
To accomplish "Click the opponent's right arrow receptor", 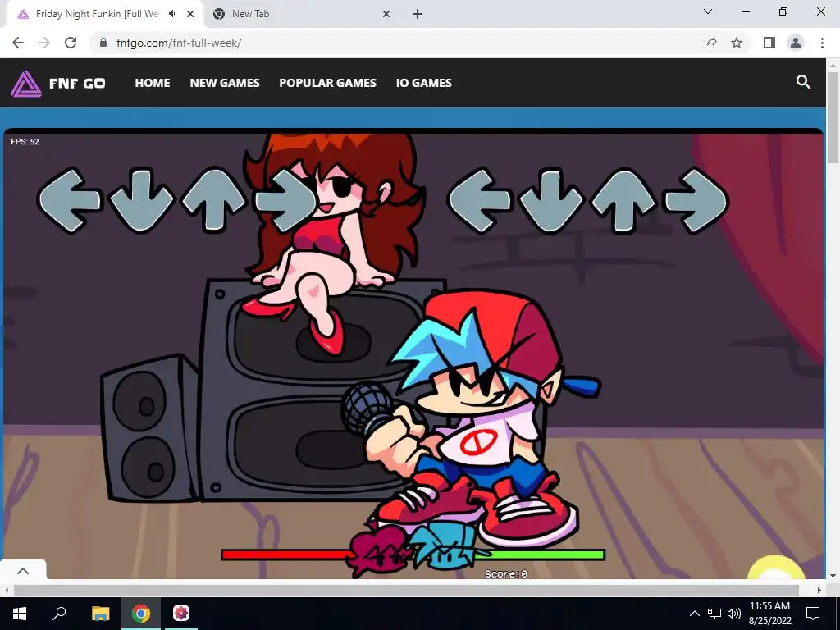I will point(286,201).
